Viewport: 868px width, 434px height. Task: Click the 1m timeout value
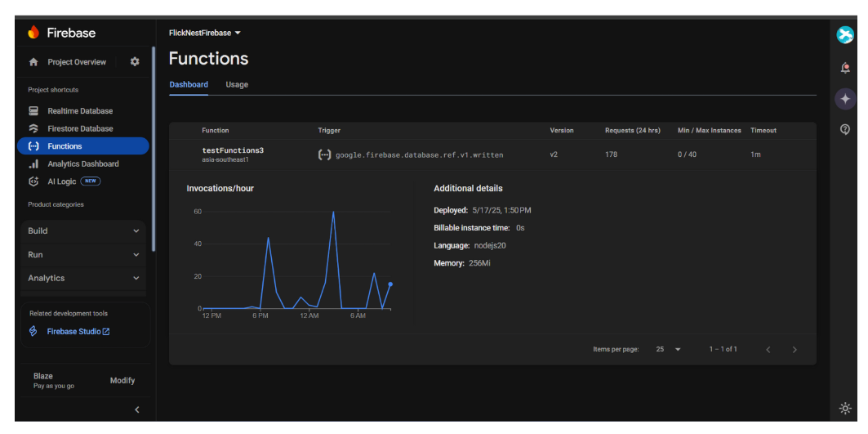click(x=755, y=154)
